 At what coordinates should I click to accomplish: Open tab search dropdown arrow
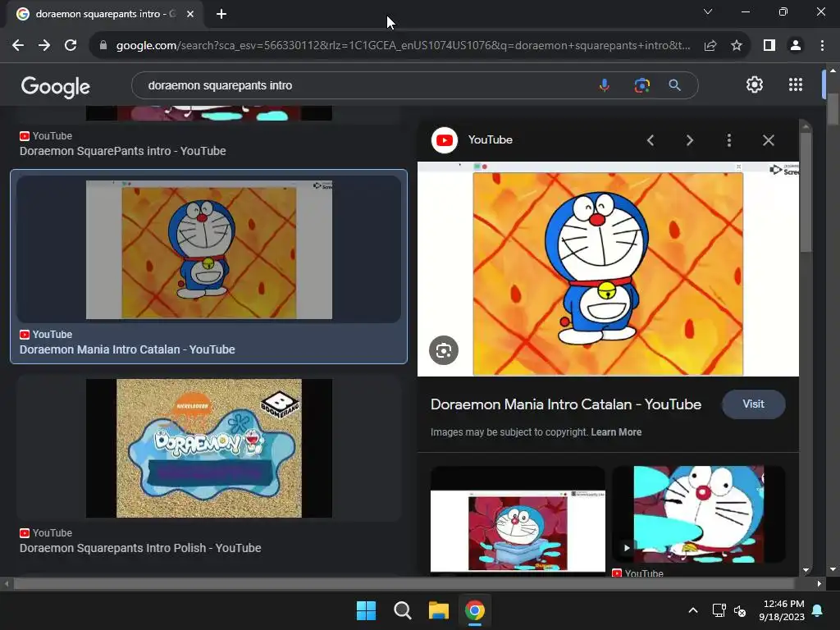click(x=708, y=11)
